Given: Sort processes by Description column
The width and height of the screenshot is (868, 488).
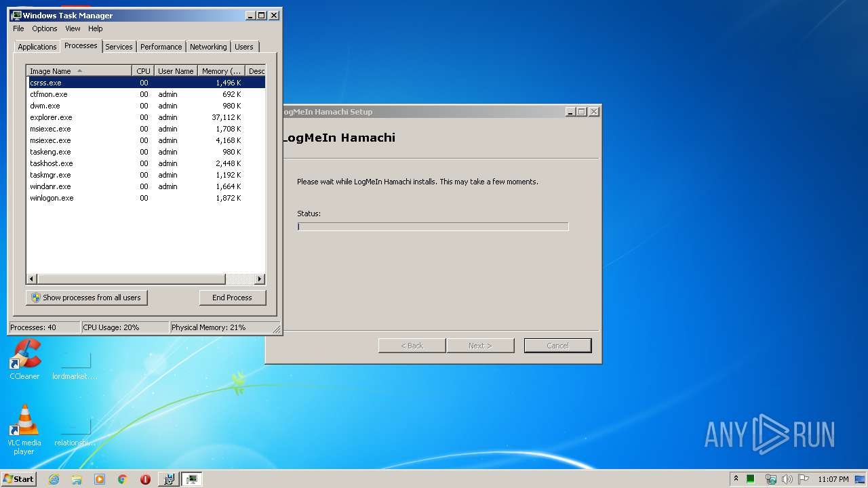Looking at the screenshot, I should [x=256, y=71].
